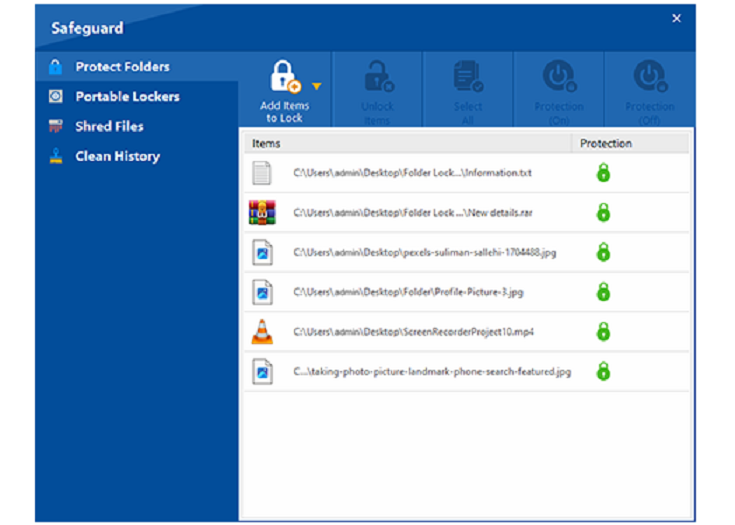The width and height of the screenshot is (735, 525).
Task: Close the Safeguard window
Action: point(676,18)
